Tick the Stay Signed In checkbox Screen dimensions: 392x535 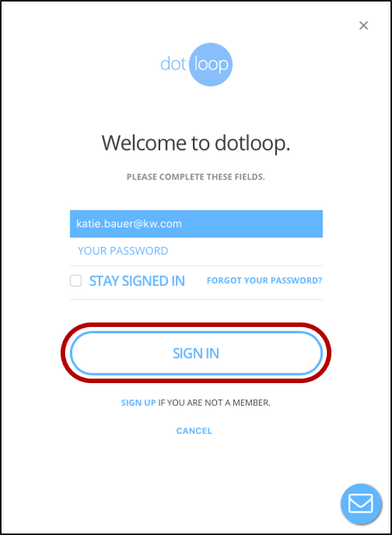click(76, 281)
